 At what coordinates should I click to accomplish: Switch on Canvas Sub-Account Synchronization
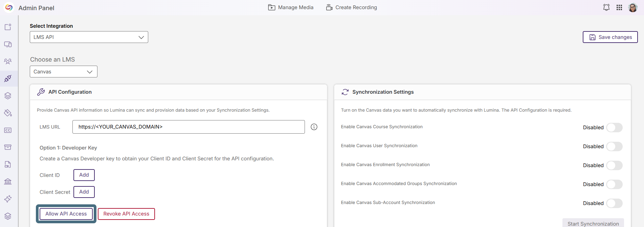[x=614, y=203]
